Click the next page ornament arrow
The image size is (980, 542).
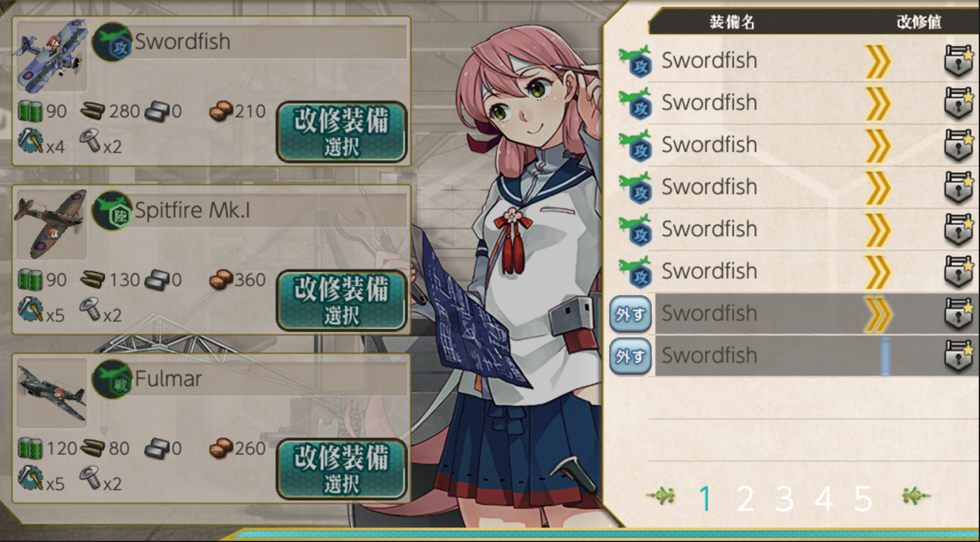point(916,496)
